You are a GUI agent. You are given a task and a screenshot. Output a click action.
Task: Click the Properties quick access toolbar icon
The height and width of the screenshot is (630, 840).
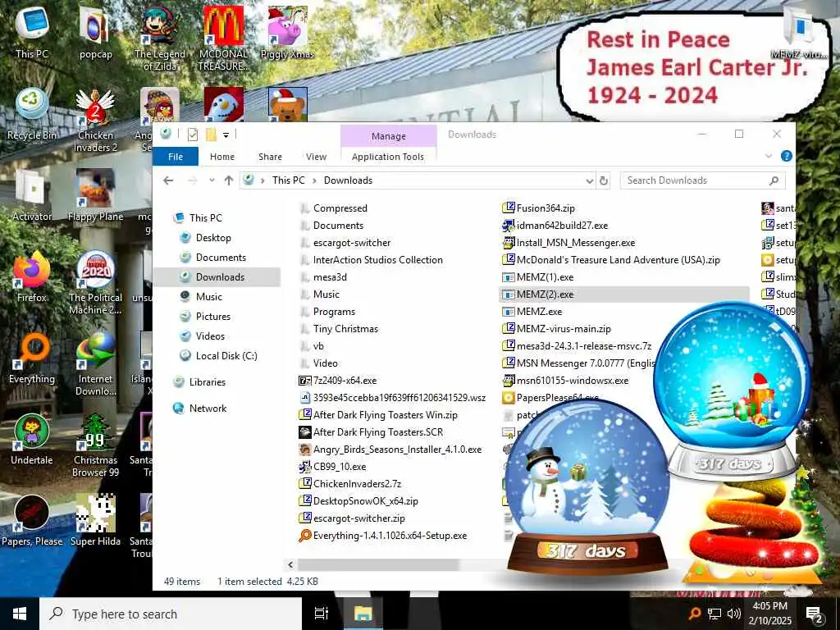[193, 135]
